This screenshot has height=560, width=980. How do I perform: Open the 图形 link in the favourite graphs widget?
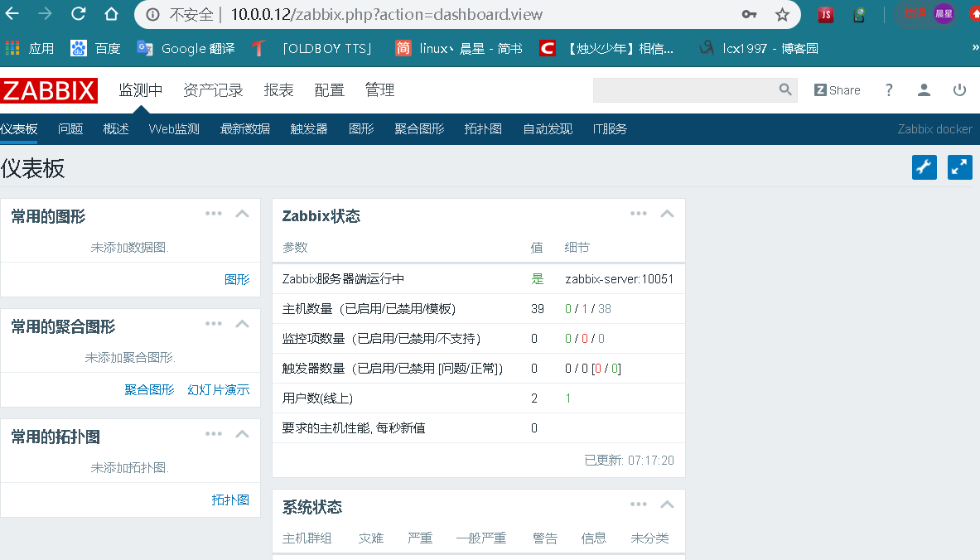237,279
